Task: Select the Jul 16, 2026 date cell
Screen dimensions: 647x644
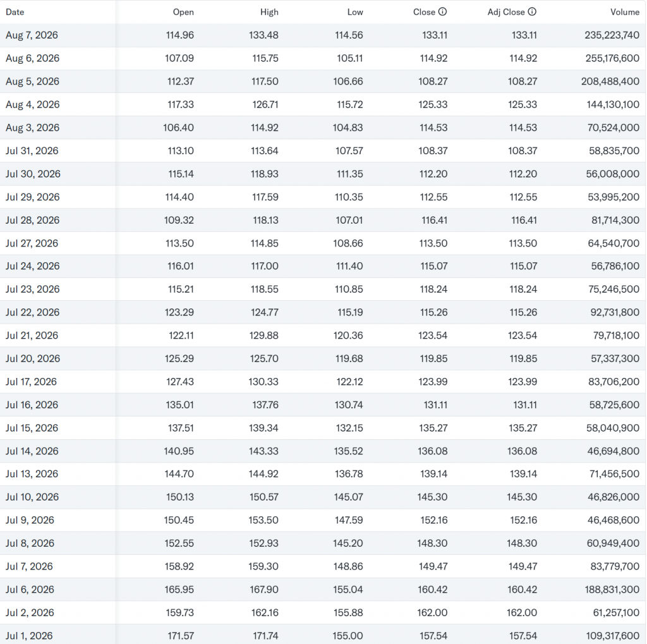Action: pos(32,404)
